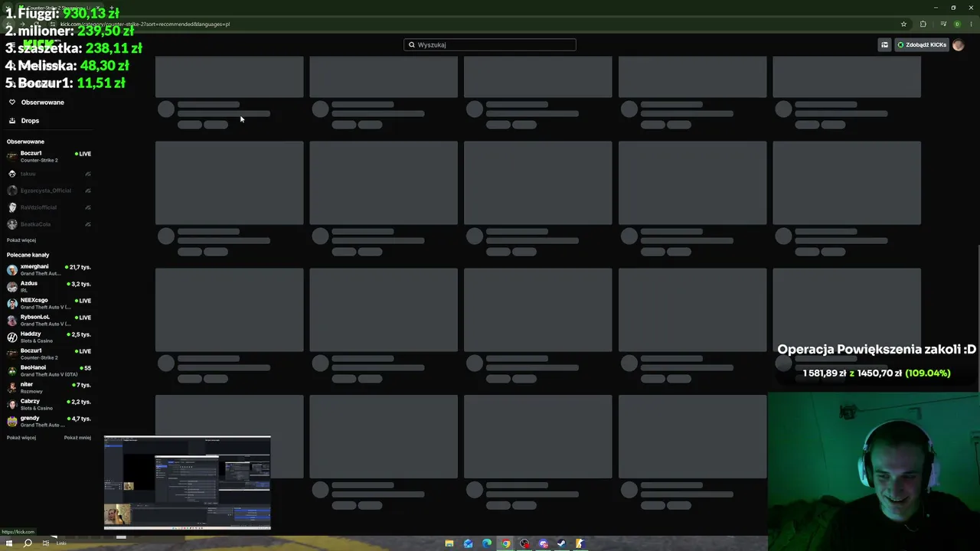Open the Drops page in sidebar

tap(30, 121)
